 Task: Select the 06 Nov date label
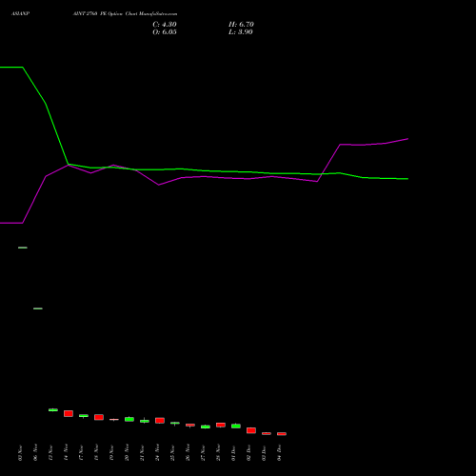pos(36,452)
